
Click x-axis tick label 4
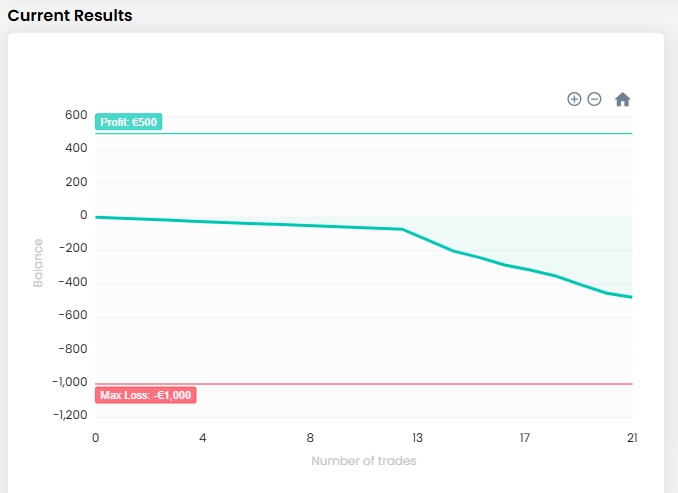click(x=203, y=438)
